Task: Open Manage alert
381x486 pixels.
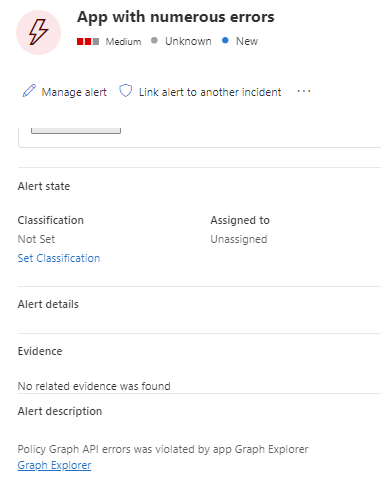Action: 74,92
